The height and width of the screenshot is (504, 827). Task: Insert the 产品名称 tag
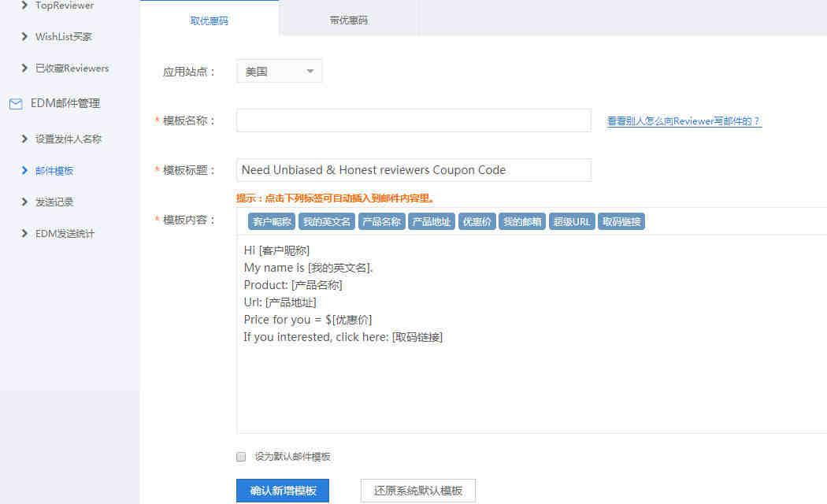(381, 222)
